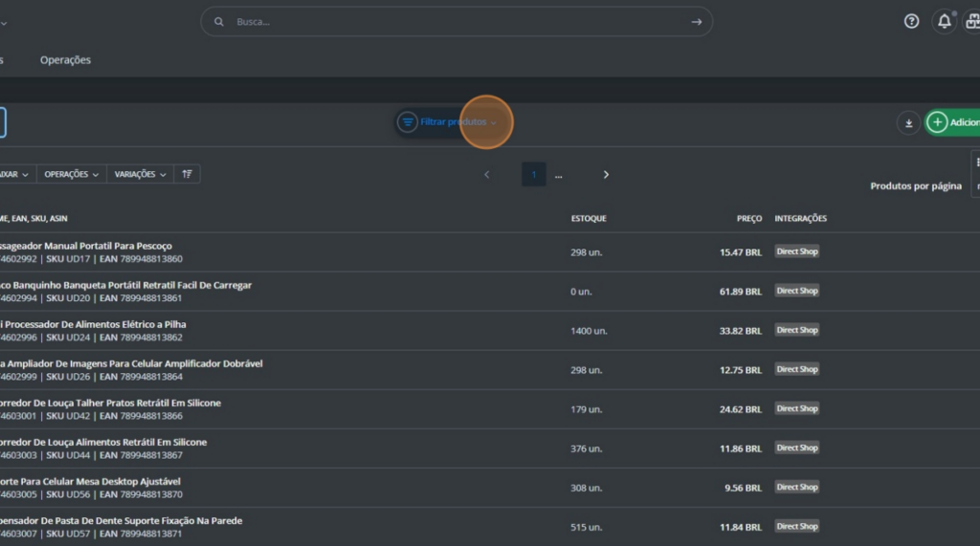Screen dimensions: 980x546
Task: Open the notifications bell
Action: point(945,21)
